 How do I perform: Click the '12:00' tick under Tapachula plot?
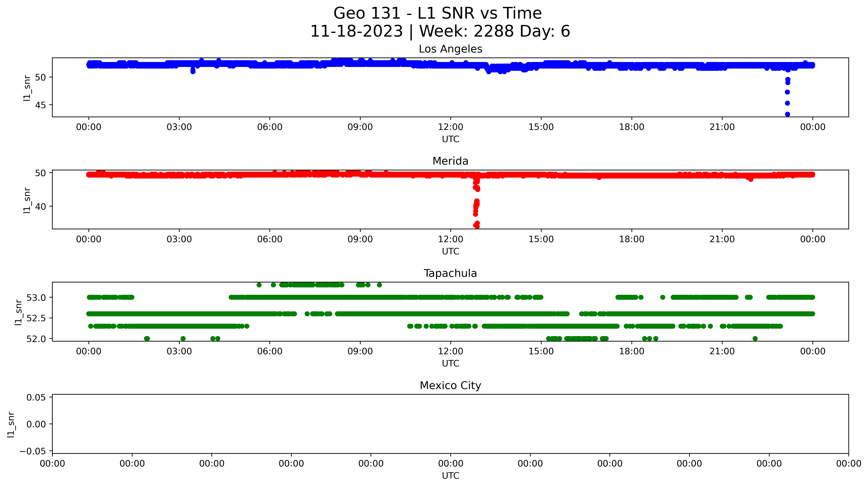click(x=451, y=351)
